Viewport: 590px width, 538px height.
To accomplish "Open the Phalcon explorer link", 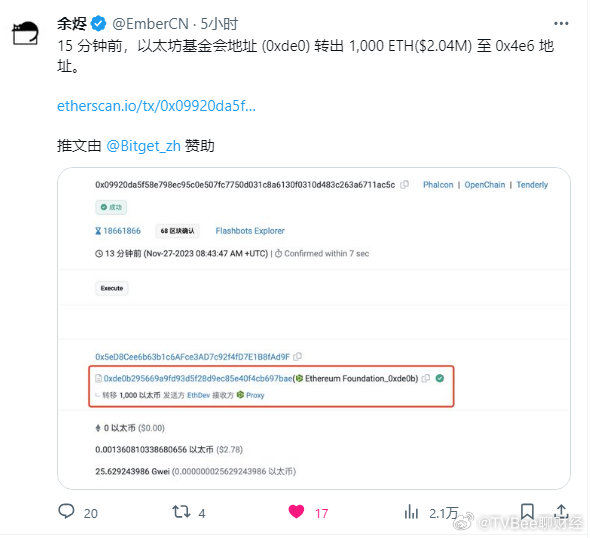I will pyautogui.click(x=438, y=185).
